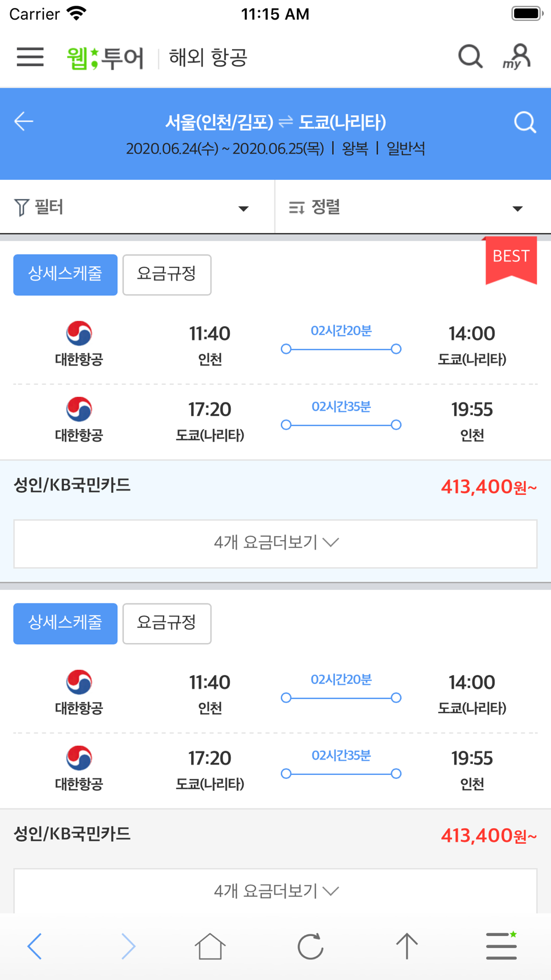551x980 pixels.
Task: Expand 4개 요금더보기 in the first flight card
Action: coord(275,543)
